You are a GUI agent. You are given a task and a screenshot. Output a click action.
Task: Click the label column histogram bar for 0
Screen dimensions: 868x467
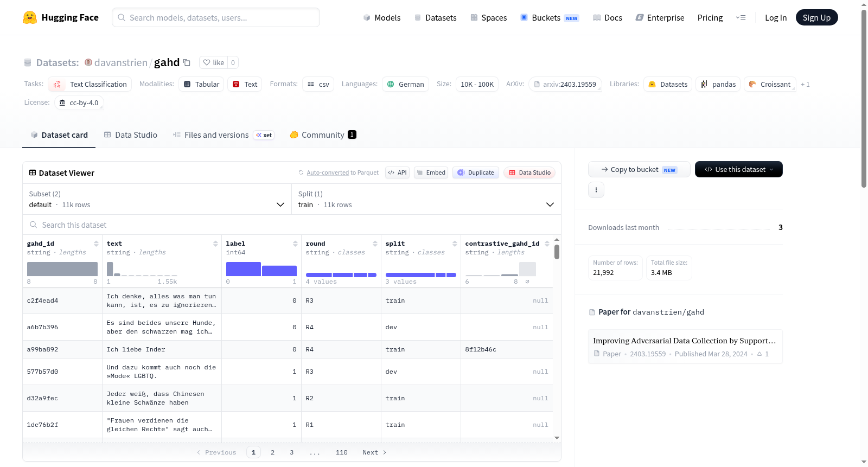[x=244, y=269]
